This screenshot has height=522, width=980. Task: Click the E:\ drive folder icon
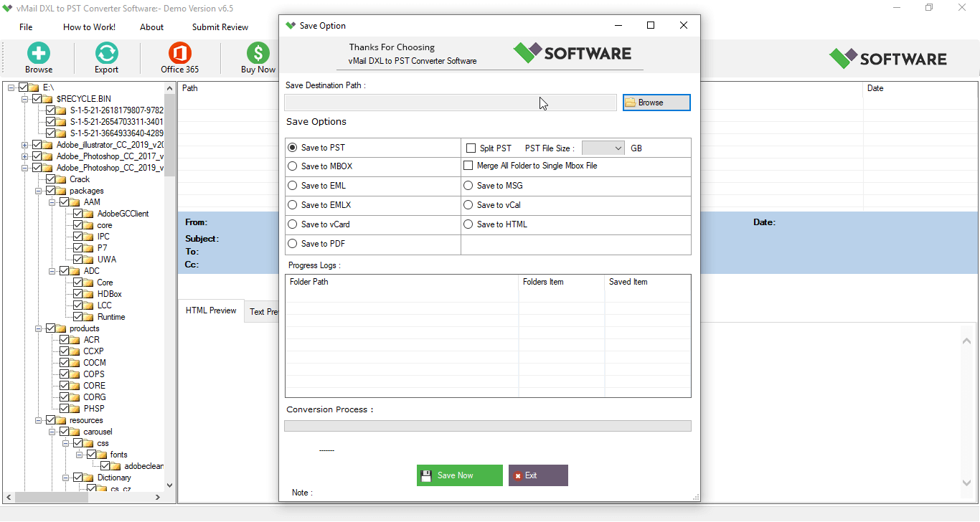click(x=34, y=87)
